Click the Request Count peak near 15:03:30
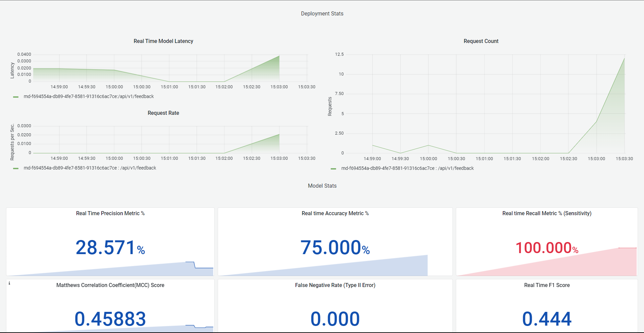 [624, 59]
